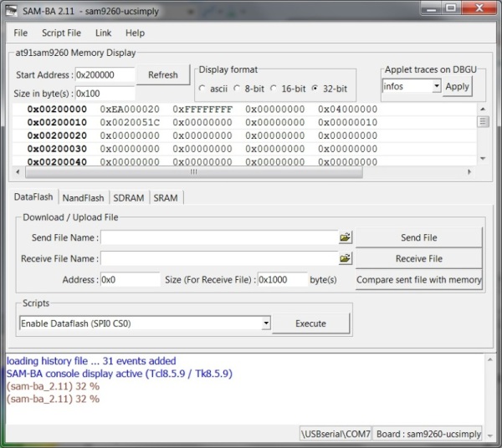The height and width of the screenshot is (448, 502).
Task: Open the Link menu
Action: 103,33
